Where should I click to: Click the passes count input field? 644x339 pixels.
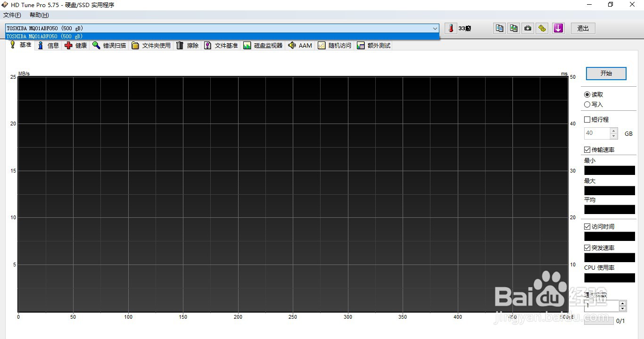pos(602,306)
